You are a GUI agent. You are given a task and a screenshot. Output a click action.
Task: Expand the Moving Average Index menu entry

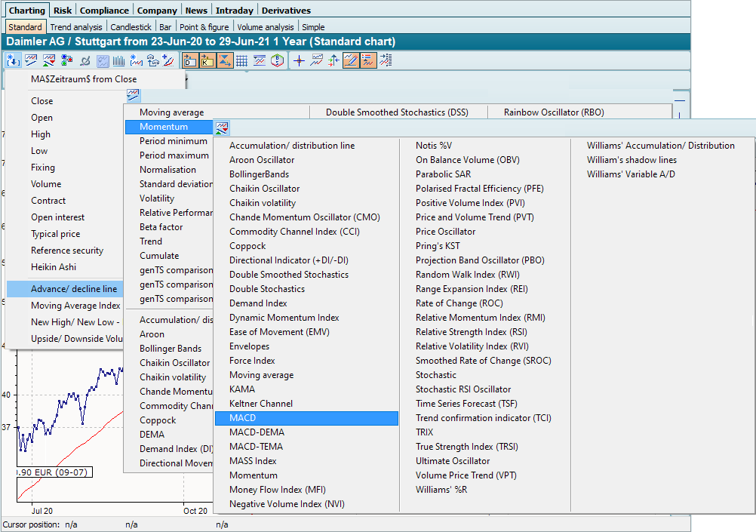75,306
